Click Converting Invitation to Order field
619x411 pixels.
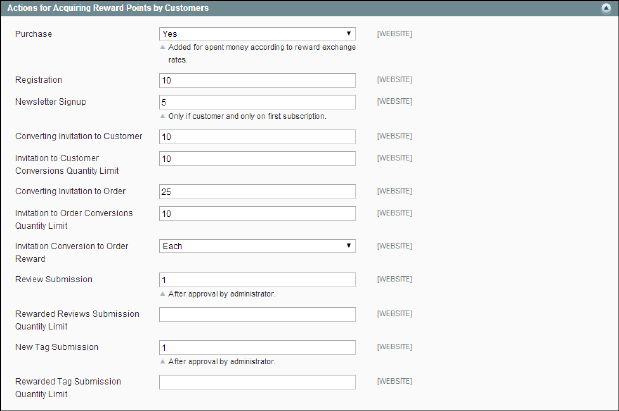257,191
